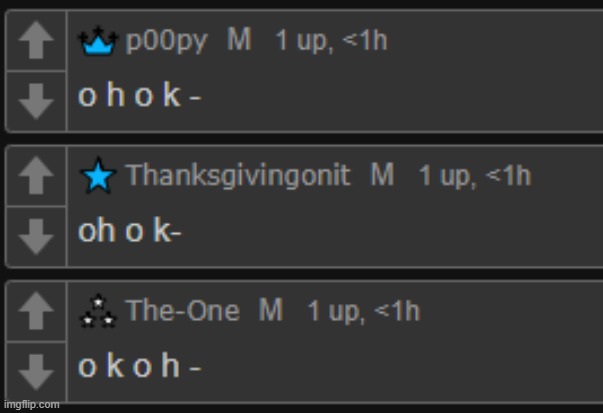The image size is (603, 413).
Task: Click the M badge next to The-One
Action: 271,309
